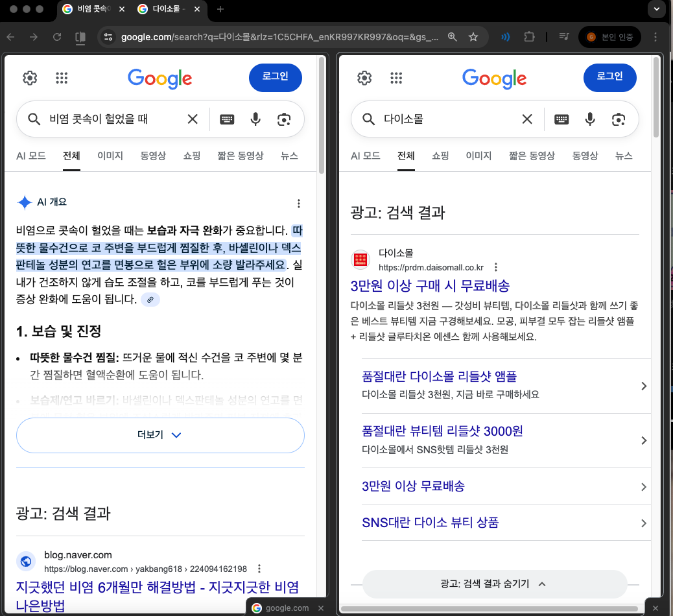Viewport: 673px width, 616px height.
Task: Expand 품절대란 다이소몰 리들샷 앰플 sitelink arrow
Action: 643,386
